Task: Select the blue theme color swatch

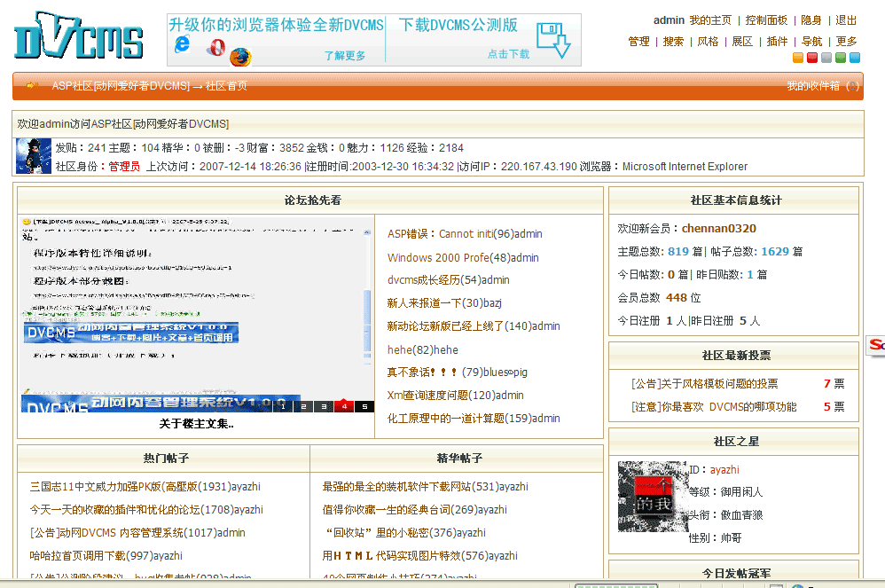Action: coord(855,58)
